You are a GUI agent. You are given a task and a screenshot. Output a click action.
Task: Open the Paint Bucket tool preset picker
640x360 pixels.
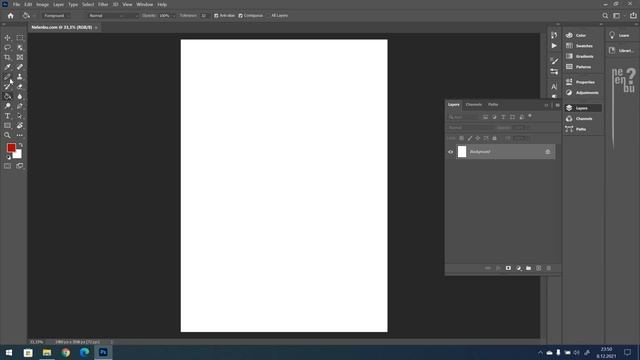[27, 16]
